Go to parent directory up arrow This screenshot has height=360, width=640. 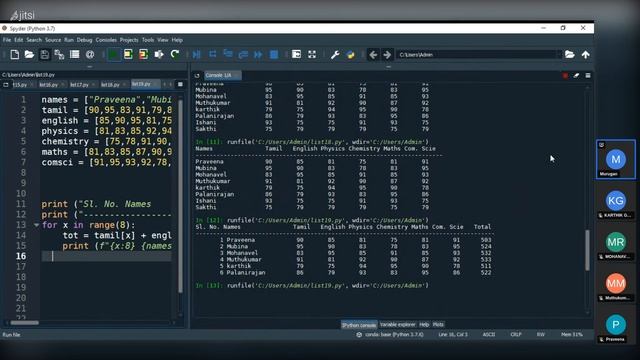(x=585, y=54)
